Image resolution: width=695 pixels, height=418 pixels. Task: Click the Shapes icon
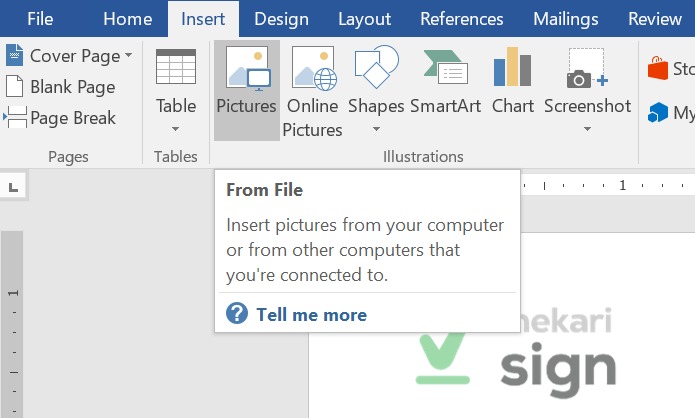[376, 66]
